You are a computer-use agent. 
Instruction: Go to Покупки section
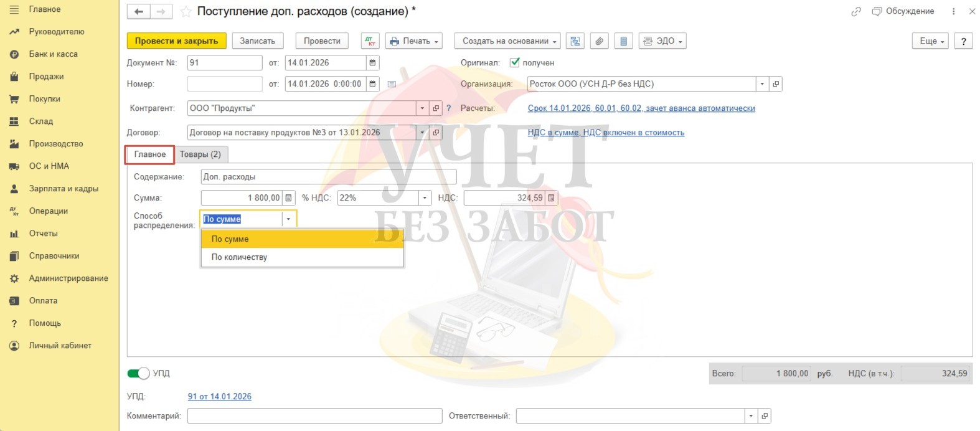[x=44, y=99]
